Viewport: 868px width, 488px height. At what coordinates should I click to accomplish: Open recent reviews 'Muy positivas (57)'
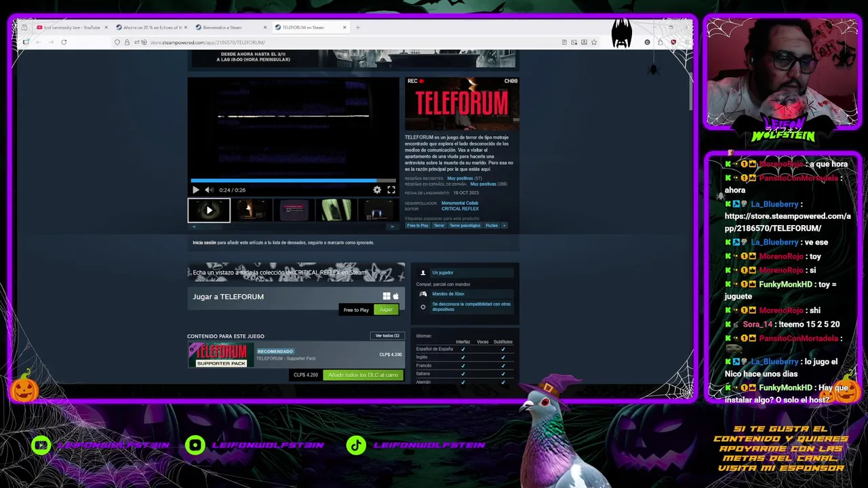coord(465,178)
